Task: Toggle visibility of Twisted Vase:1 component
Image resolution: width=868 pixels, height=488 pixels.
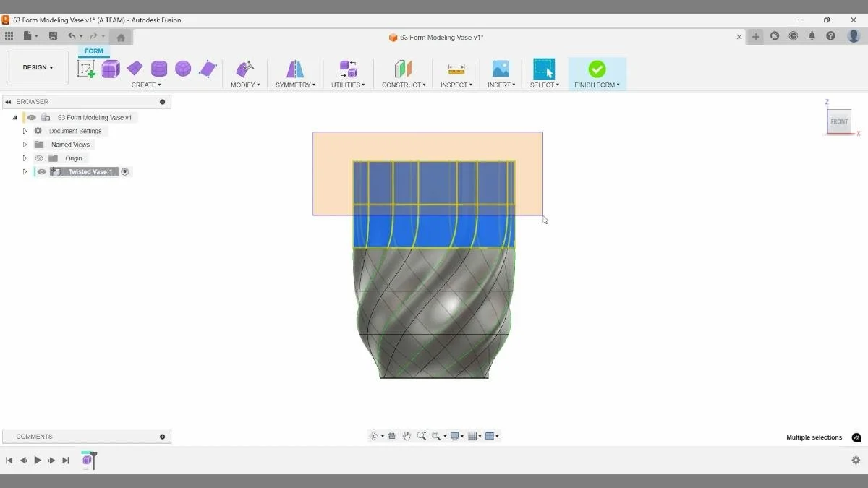Action: click(x=42, y=172)
